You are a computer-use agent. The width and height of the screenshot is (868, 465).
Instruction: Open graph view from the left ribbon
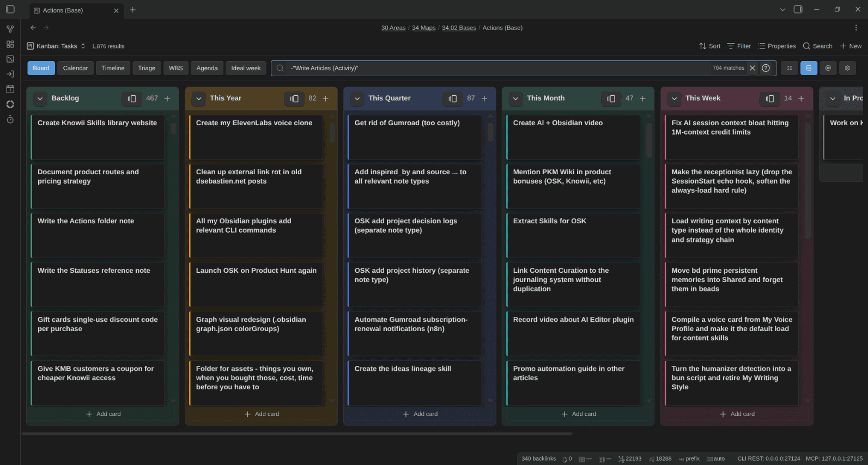[x=10, y=29]
